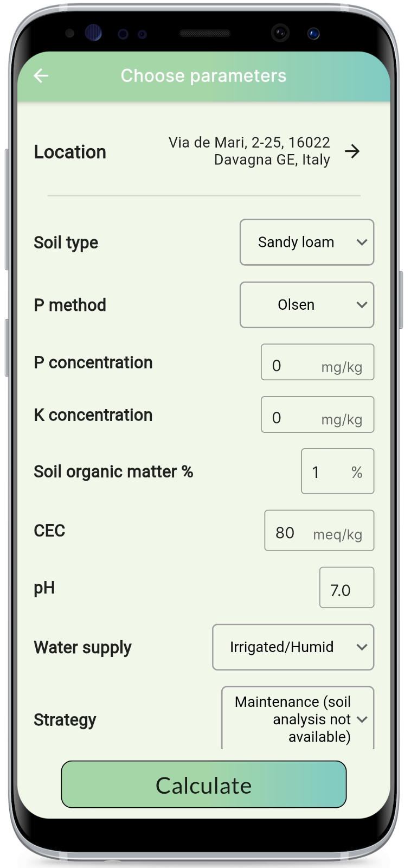The height and width of the screenshot is (868, 411).
Task: Open location picker via right arrow
Action: (x=352, y=151)
